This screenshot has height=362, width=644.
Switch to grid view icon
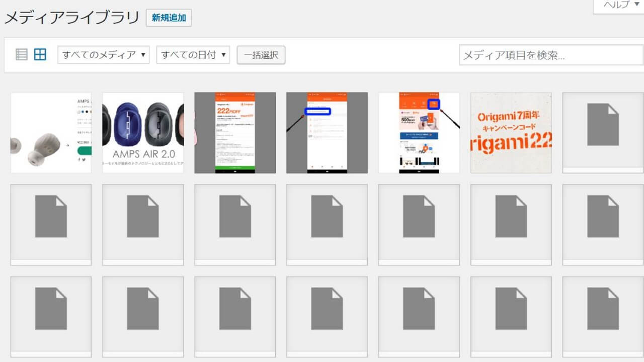tap(40, 54)
